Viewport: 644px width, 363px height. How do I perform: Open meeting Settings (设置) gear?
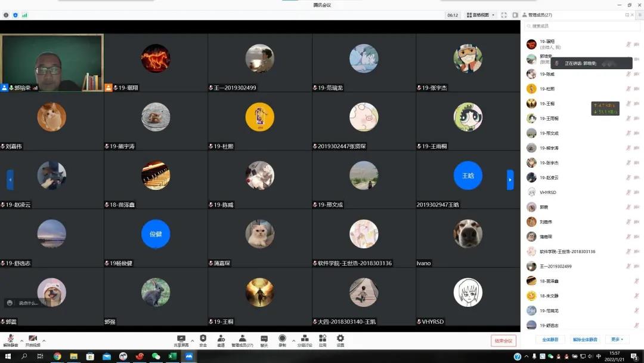click(x=340, y=340)
